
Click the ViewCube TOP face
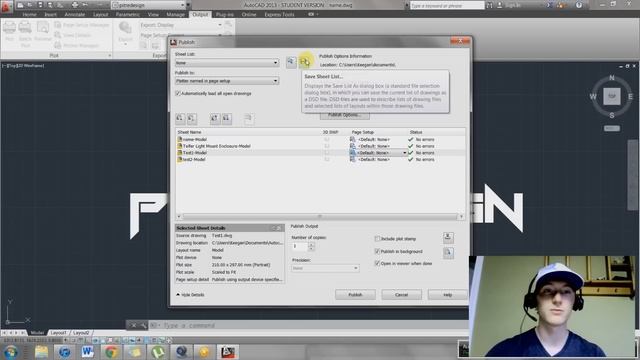coord(611,96)
